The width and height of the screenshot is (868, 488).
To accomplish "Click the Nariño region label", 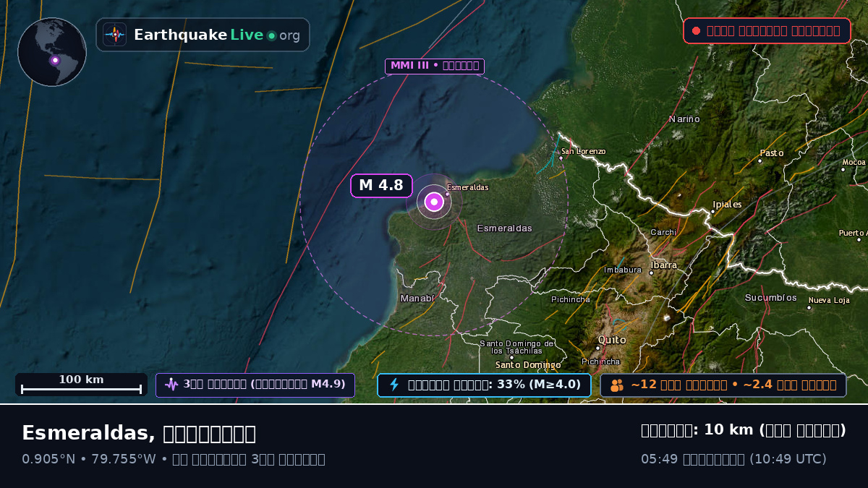I will point(684,119).
